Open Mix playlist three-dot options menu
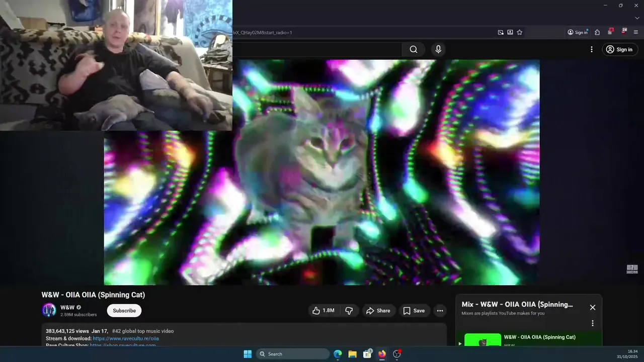Image resolution: width=644 pixels, height=362 pixels. click(x=593, y=323)
